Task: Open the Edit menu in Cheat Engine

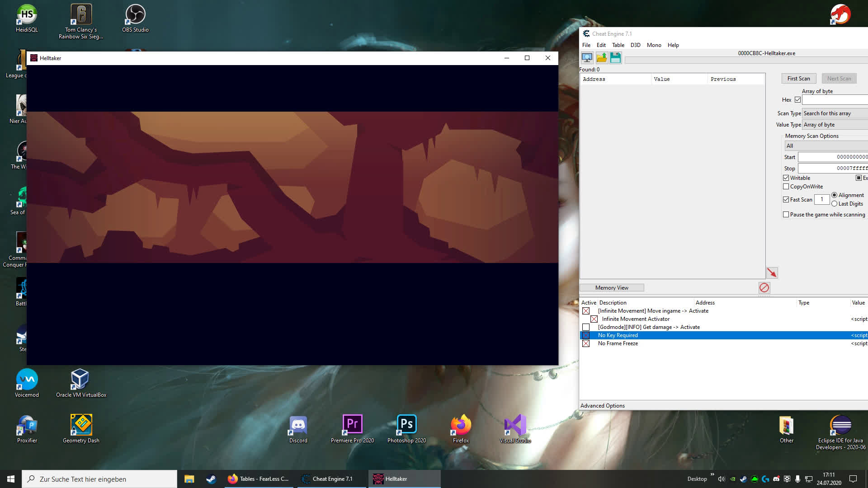Action: (x=601, y=45)
